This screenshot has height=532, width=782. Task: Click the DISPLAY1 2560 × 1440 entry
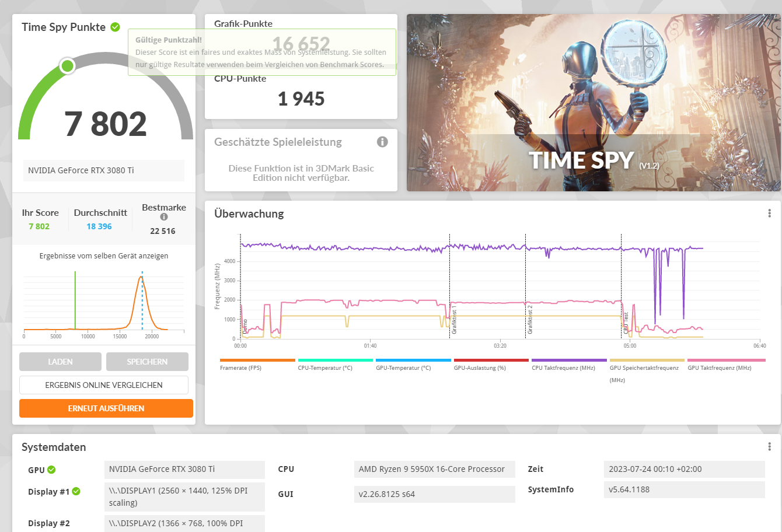(x=184, y=496)
